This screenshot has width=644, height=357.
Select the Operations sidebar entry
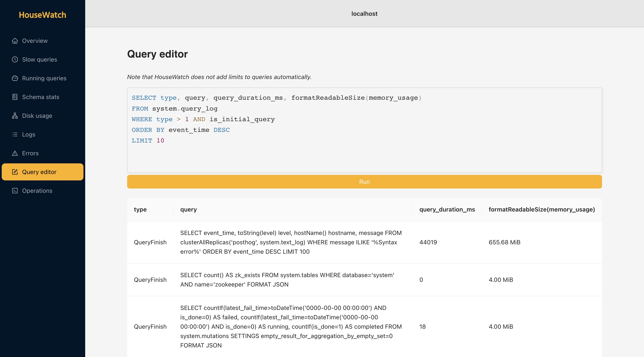(x=37, y=191)
